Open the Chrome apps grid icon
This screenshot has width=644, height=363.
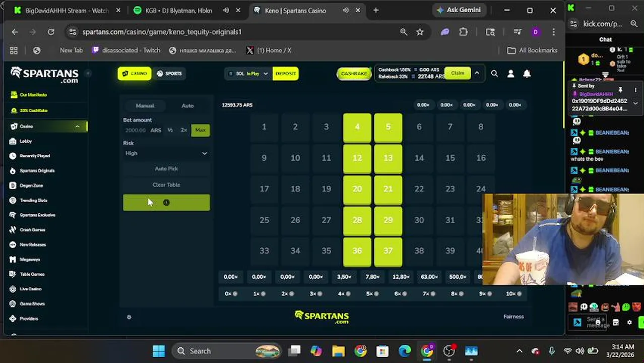click(x=14, y=50)
